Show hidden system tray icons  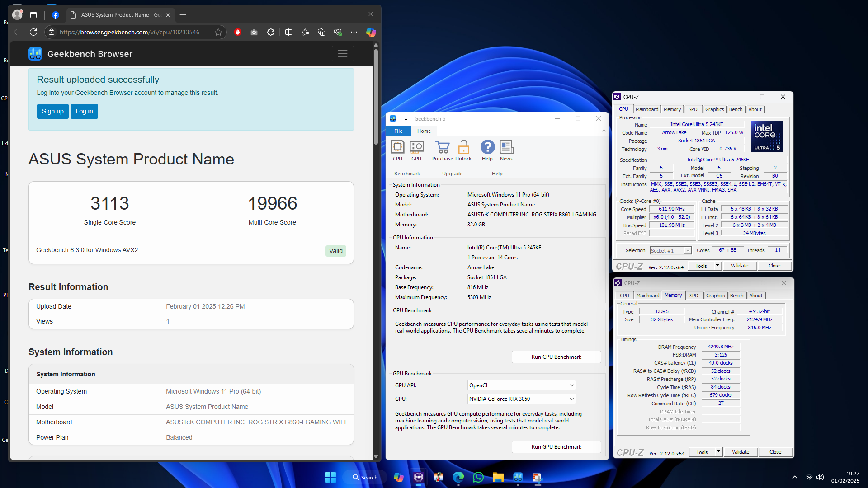pos(795,477)
